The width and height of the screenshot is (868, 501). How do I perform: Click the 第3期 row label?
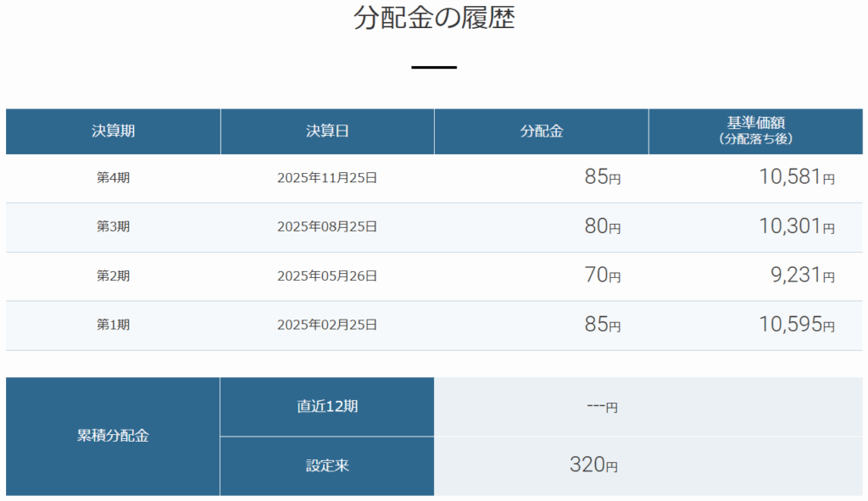click(x=113, y=227)
